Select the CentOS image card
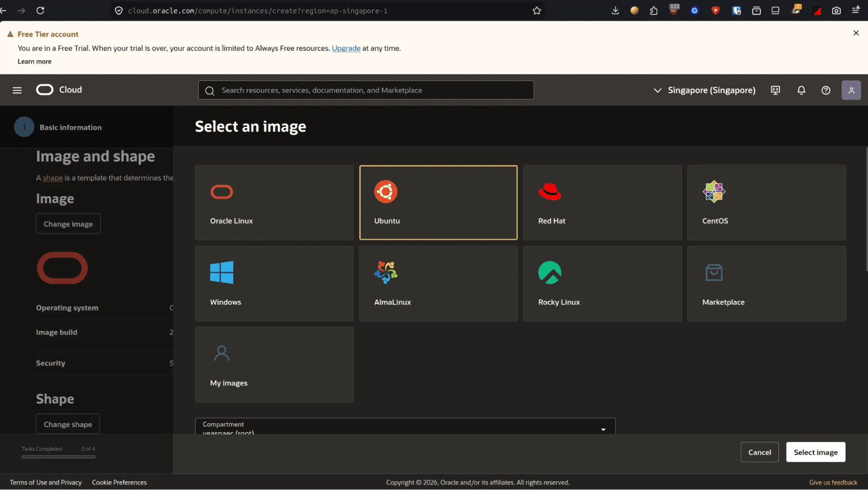 766,202
